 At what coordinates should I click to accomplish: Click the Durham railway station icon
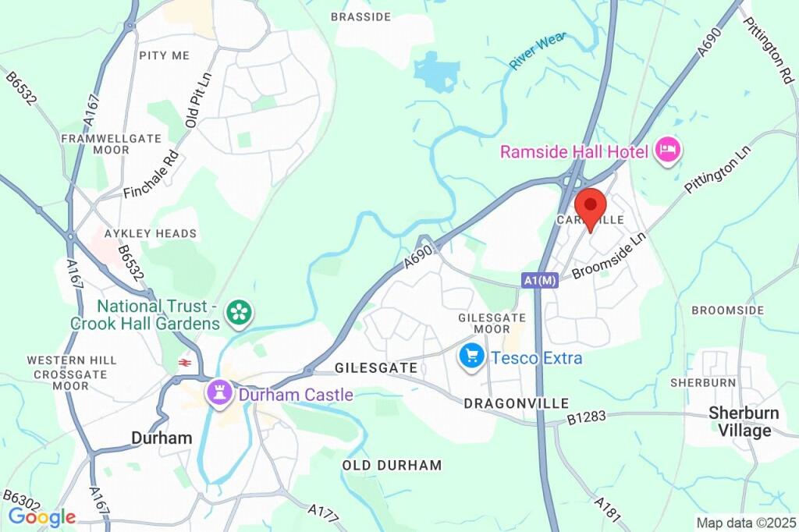[183, 362]
